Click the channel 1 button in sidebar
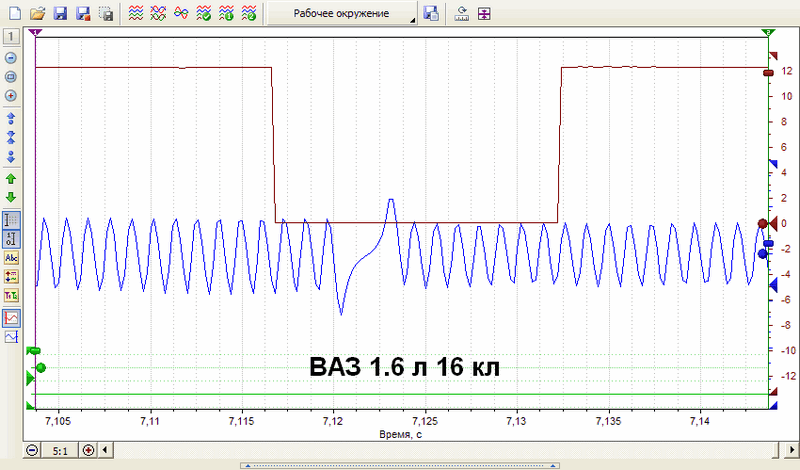 pyautogui.click(x=11, y=36)
